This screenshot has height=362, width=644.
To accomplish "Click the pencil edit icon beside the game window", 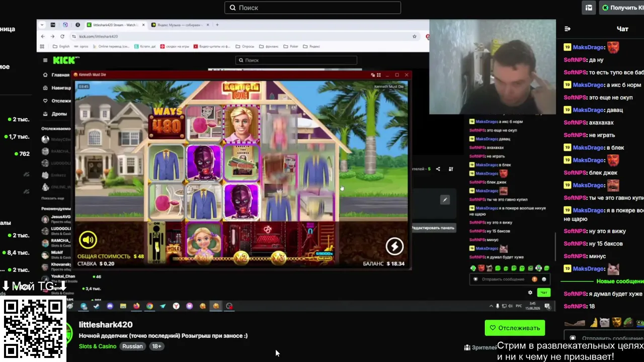I will pyautogui.click(x=445, y=200).
